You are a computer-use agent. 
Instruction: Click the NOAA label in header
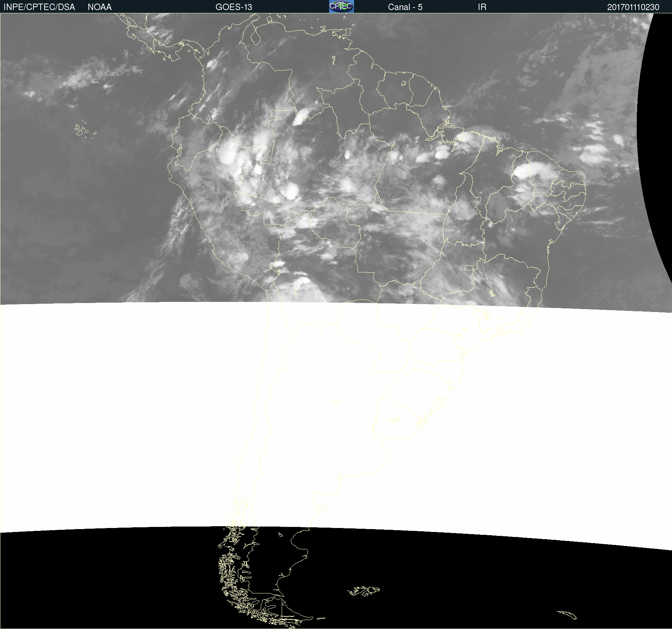pos(100,7)
